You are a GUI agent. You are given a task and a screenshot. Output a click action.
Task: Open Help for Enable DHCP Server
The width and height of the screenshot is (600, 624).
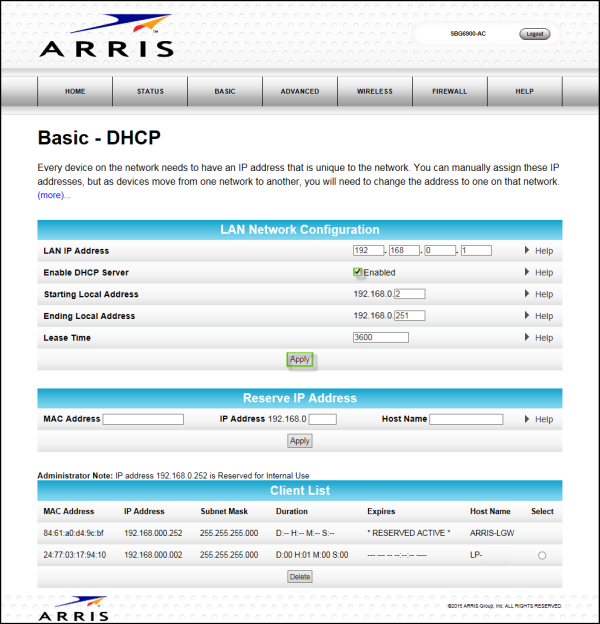[x=538, y=273]
